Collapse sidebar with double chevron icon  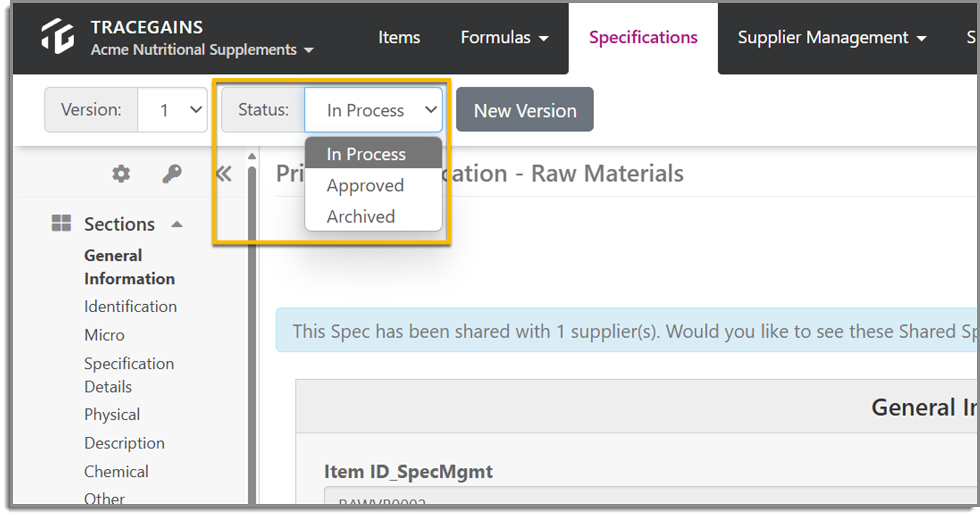[x=224, y=174]
